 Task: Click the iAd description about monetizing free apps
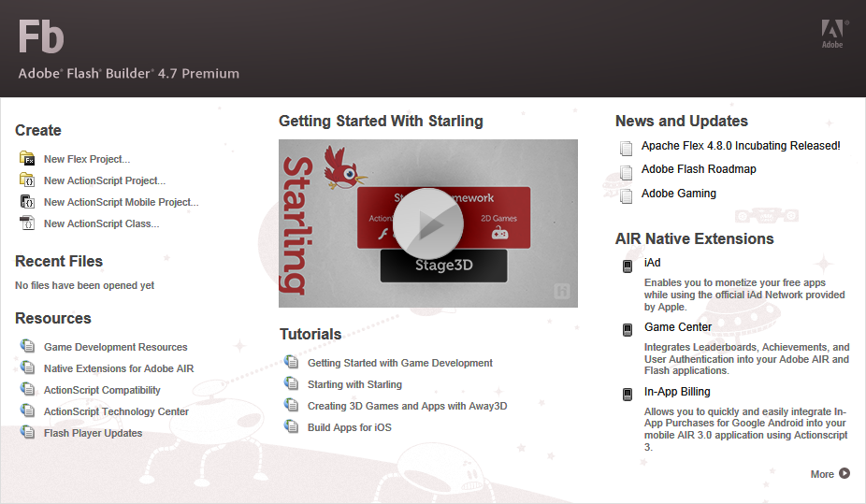(743, 295)
